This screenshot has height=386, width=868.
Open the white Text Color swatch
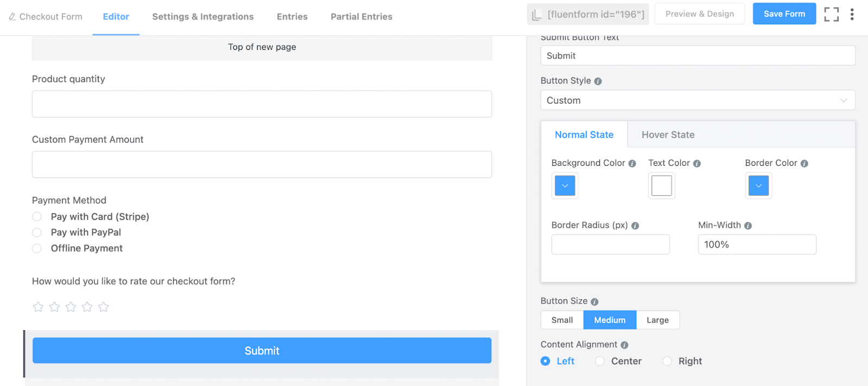661,186
